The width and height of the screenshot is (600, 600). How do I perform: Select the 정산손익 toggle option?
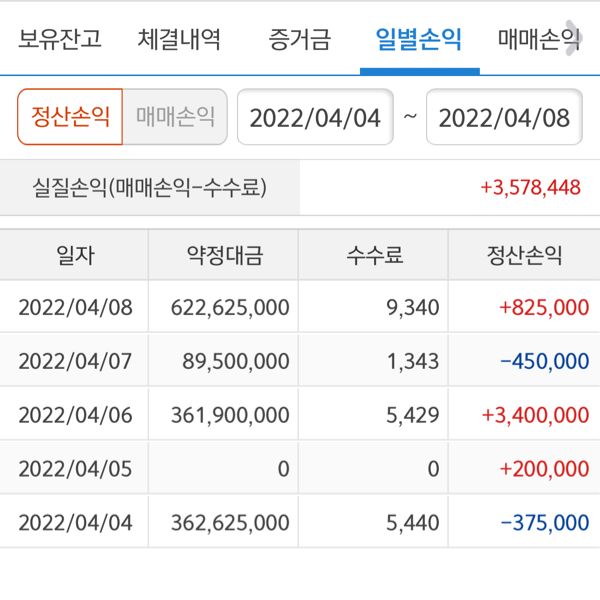coord(70,117)
